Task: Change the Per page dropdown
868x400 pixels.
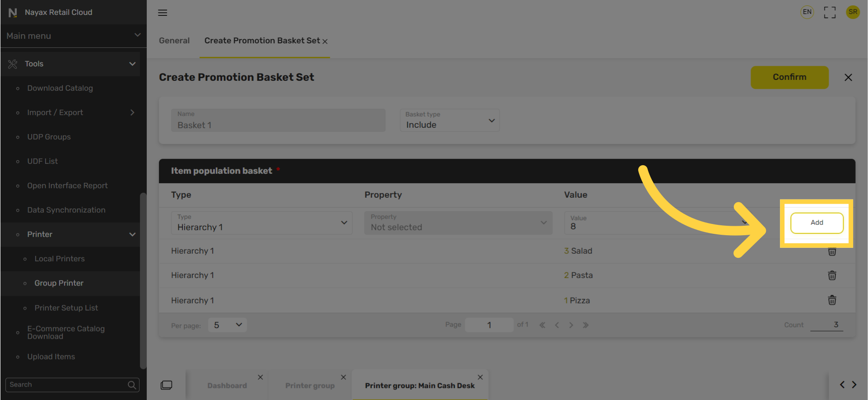Action: click(x=227, y=325)
